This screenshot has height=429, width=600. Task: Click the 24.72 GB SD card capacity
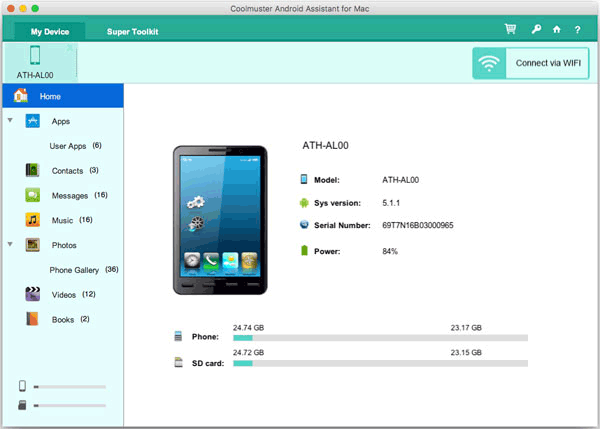coord(248,352)
